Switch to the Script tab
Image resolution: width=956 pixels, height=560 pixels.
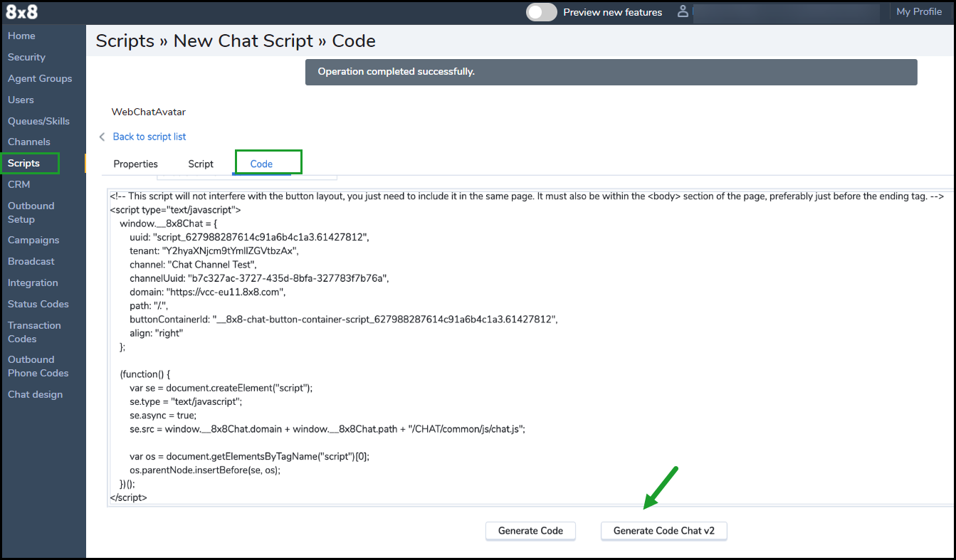pos(201,164)
